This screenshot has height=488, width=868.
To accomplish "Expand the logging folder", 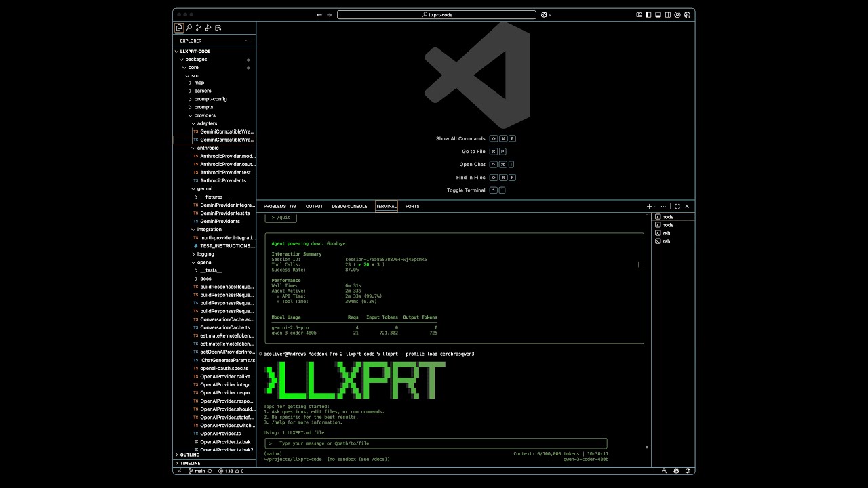I will click(x=214, y=254).
